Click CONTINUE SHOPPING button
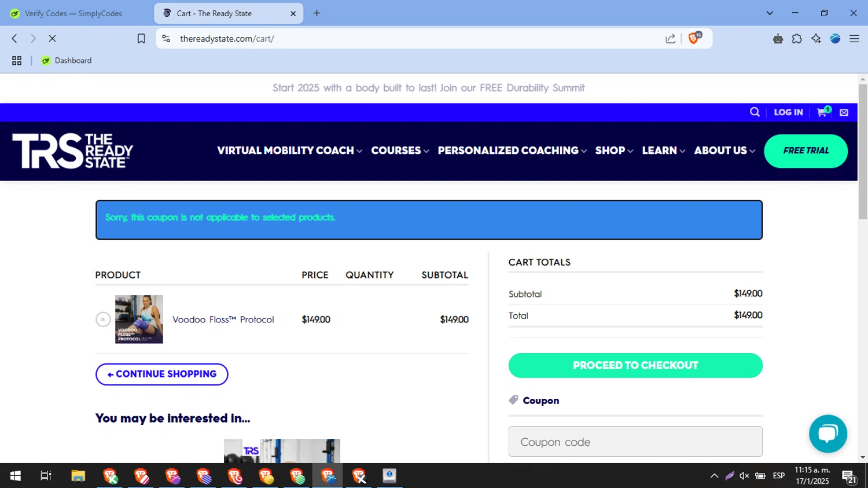 162,374
